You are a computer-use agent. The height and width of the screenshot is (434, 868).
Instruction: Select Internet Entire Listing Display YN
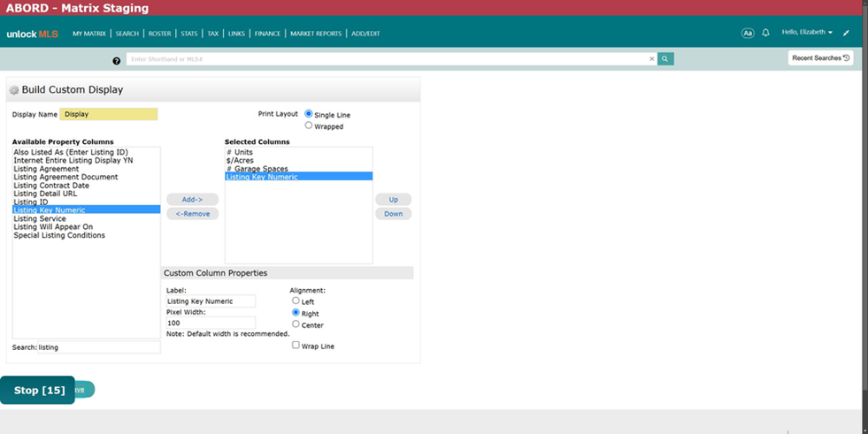[x=87, y=160]
